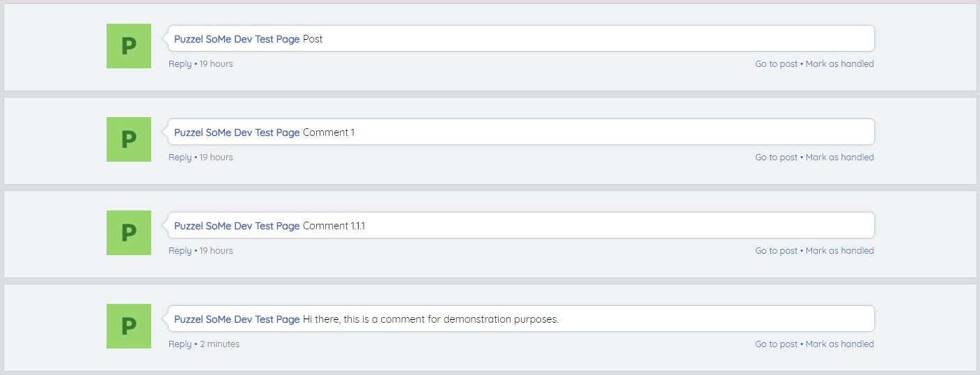Go to post for the demonstration comment
The image size is (980, 375).
(776, 344)
